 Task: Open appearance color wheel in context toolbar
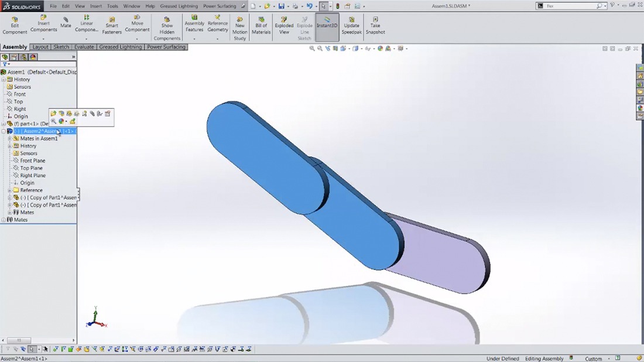[61, 121]
